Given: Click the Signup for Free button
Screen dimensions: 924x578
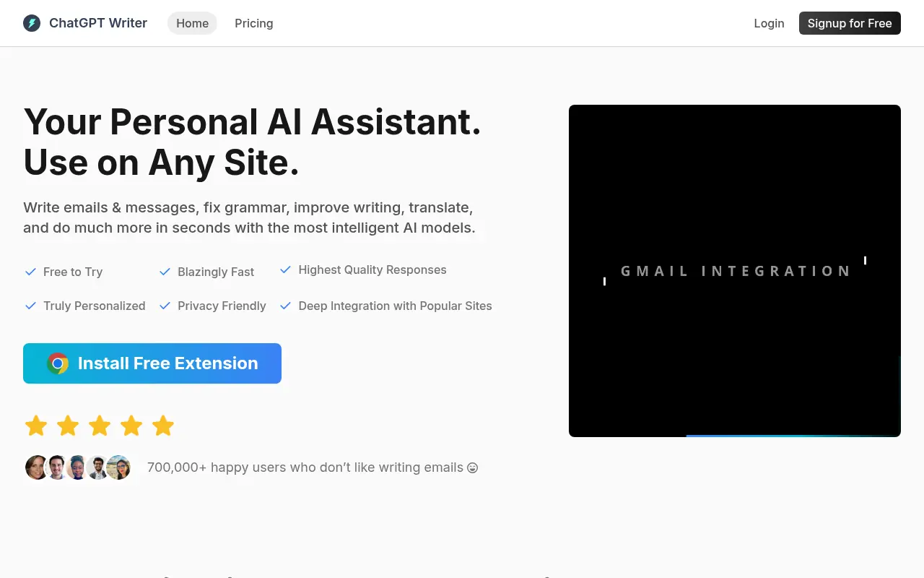Looking at the screenshot, I should point(850,23).
